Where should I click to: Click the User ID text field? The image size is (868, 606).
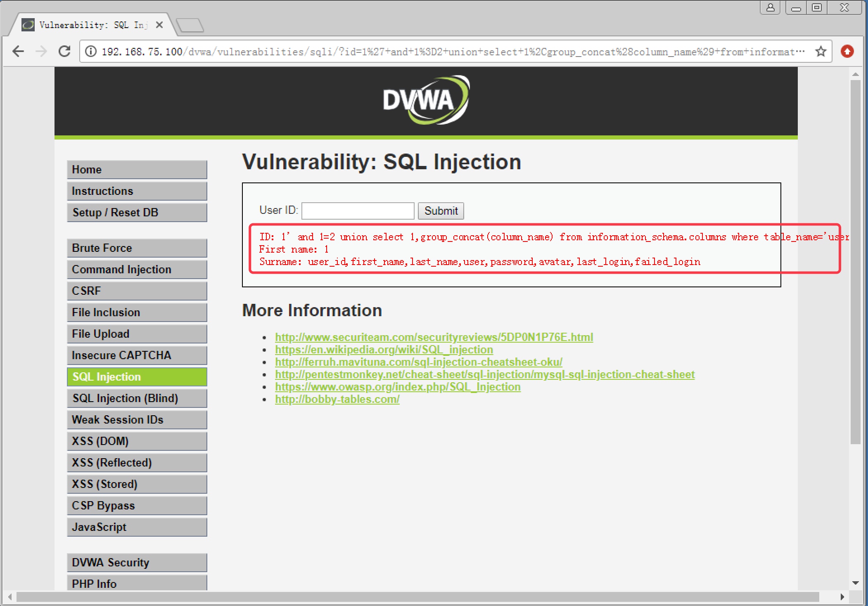[x=358, y=211]
